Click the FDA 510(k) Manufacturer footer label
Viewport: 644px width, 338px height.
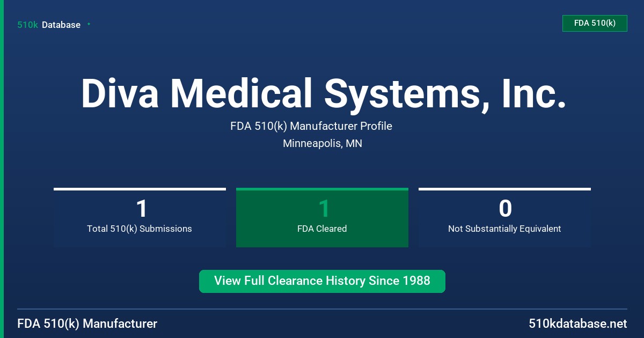tap(87, 324)
